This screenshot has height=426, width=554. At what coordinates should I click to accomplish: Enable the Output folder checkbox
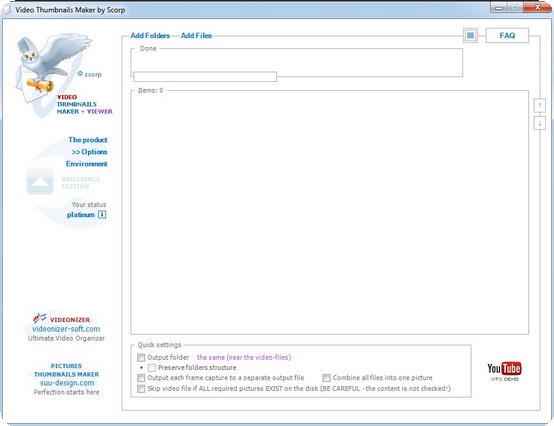[141, 357]
